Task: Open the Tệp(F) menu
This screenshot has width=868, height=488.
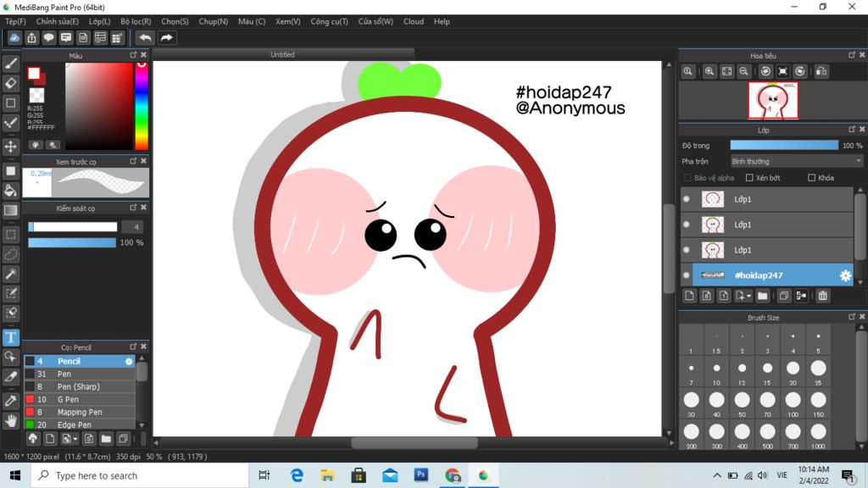Action: 15,21
